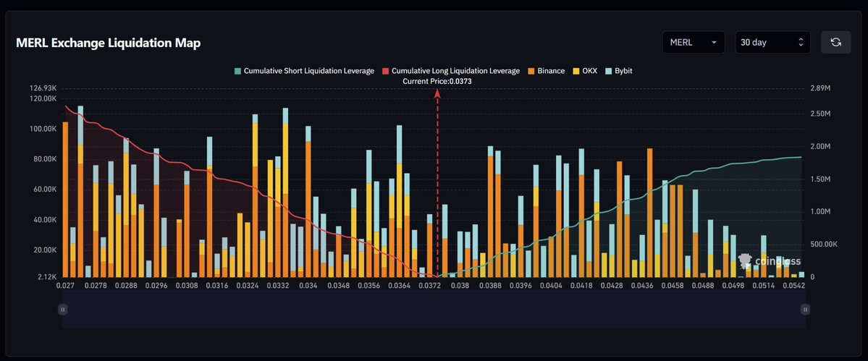Click the 0.0332 x-axis label

point(278,286)
